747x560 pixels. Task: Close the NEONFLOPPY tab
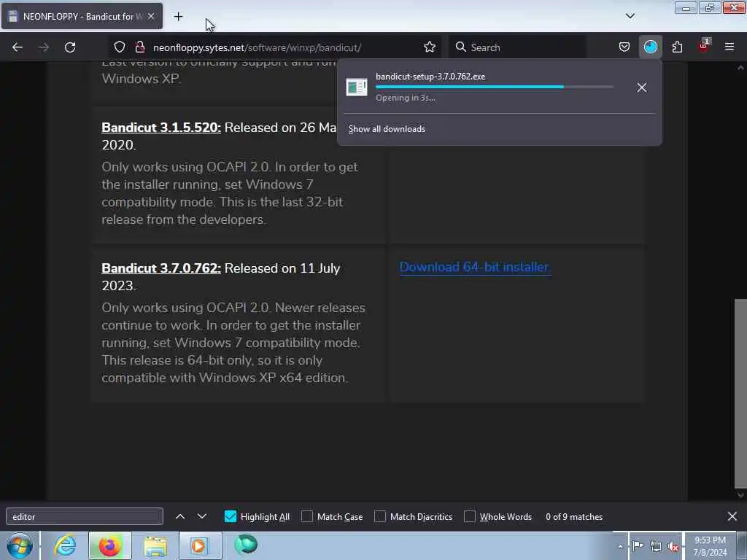[x=151, y=17]
